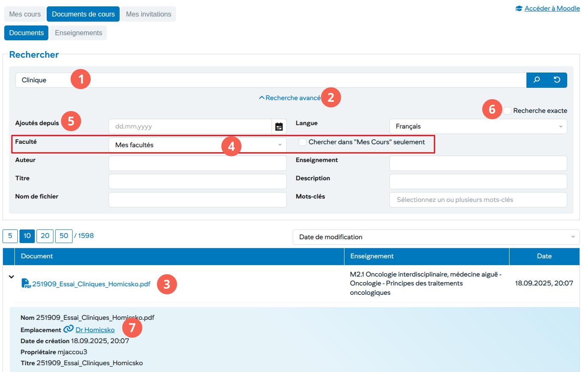
Task: Click the Mots-clés keyword selection field
Action: [x=478, y=200]
